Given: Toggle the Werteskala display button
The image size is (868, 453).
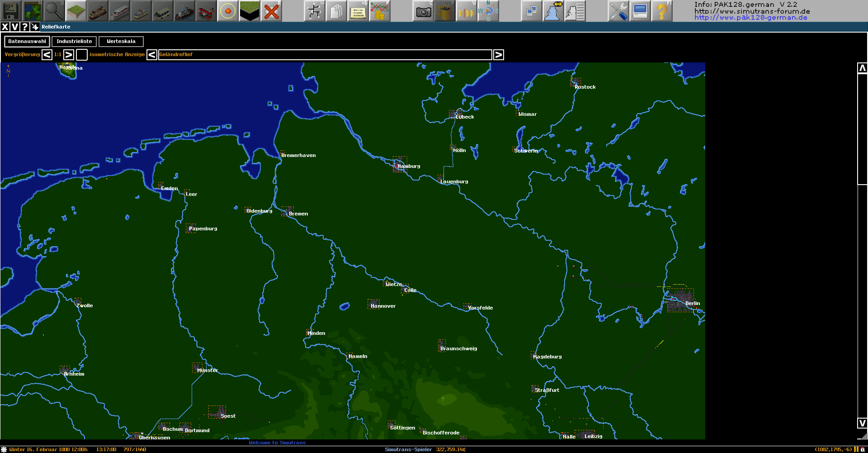Looking at the screenshot, I should (x=121, y=42).
